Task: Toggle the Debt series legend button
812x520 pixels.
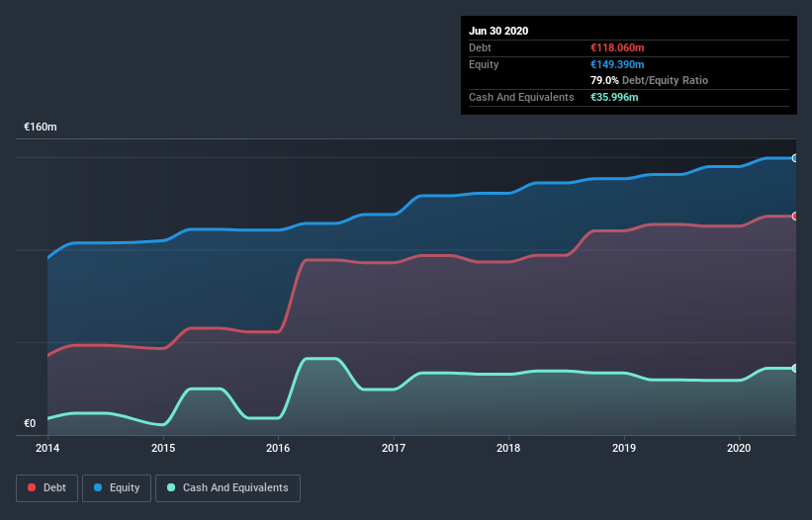Action: tap(46, 488)
